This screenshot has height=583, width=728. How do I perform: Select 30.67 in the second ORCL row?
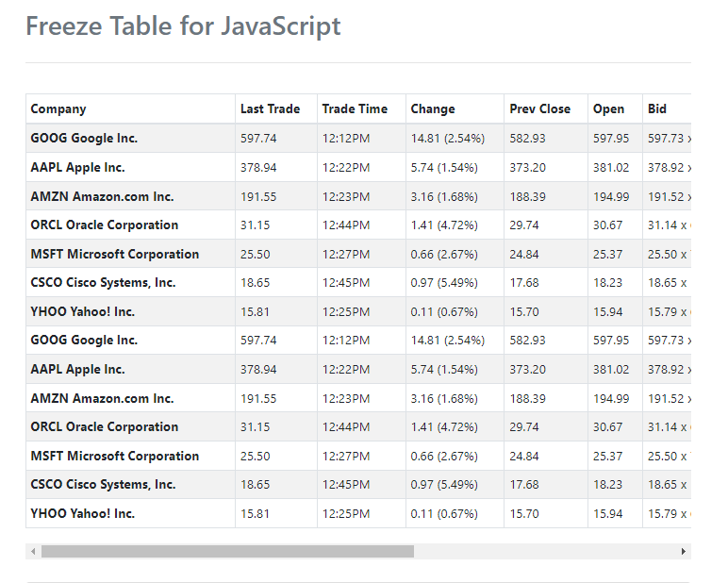[607, 427]
